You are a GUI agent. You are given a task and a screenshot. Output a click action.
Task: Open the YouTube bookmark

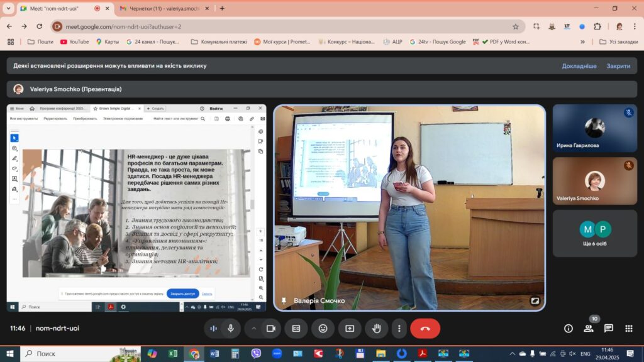(x=74, y=42)
